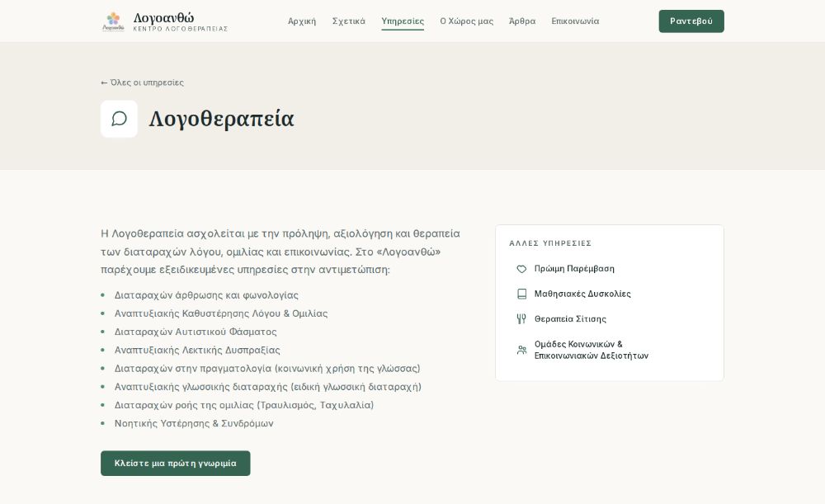Click the Λογοανθώ site title text
The width and height of the screenshot is (825, 504).
click(x=163, y=18)
